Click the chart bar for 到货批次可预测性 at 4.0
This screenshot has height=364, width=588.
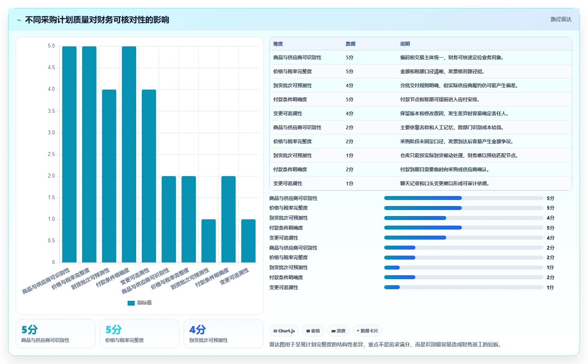click(109, 176)
